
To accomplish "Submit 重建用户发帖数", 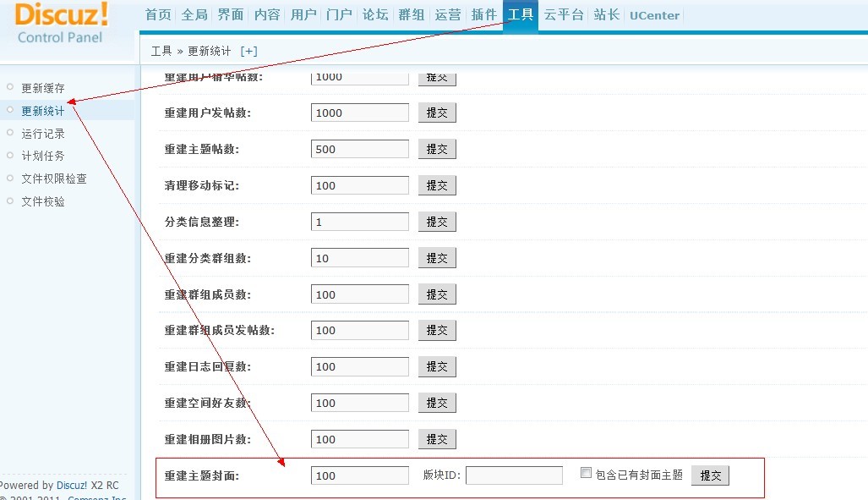I will [437, 113].
